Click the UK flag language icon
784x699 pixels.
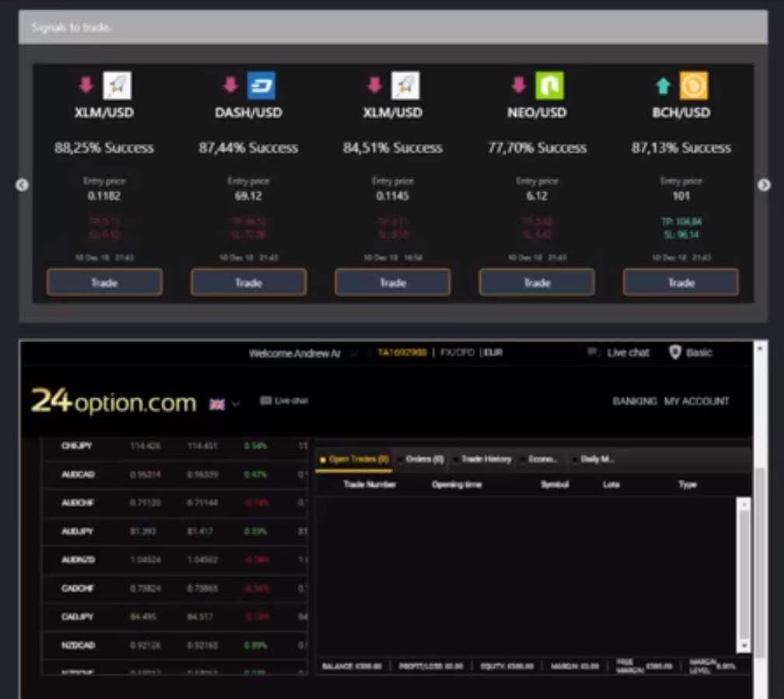217,404
